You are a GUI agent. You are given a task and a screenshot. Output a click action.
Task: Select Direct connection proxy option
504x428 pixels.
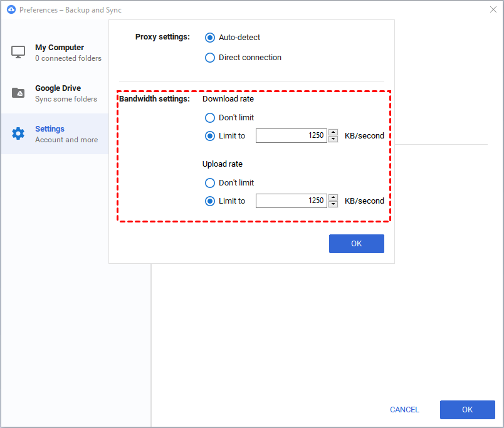pyautogui.click(x=210, y=58)
